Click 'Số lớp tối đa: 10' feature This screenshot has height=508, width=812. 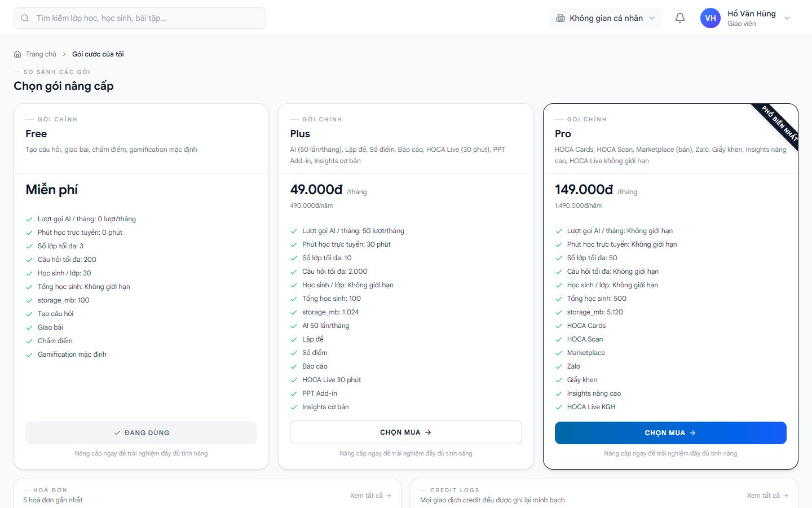[327, 258]
